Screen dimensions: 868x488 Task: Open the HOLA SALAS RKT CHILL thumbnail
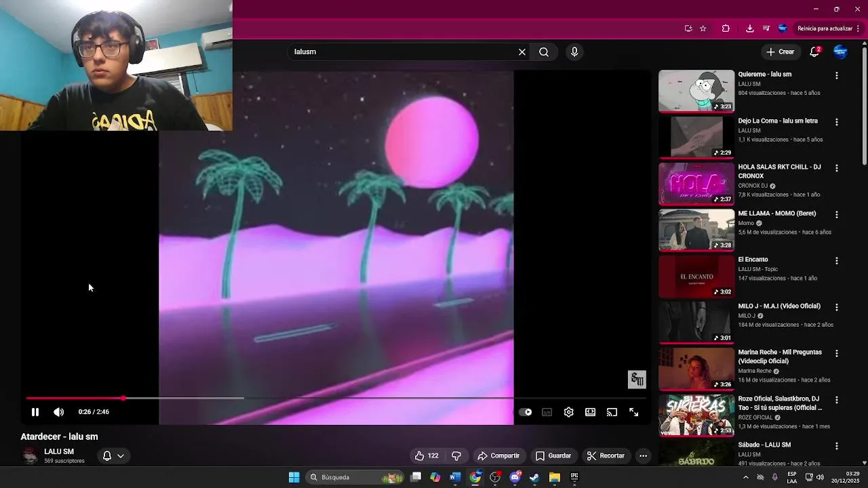click(x=696, y=184)
